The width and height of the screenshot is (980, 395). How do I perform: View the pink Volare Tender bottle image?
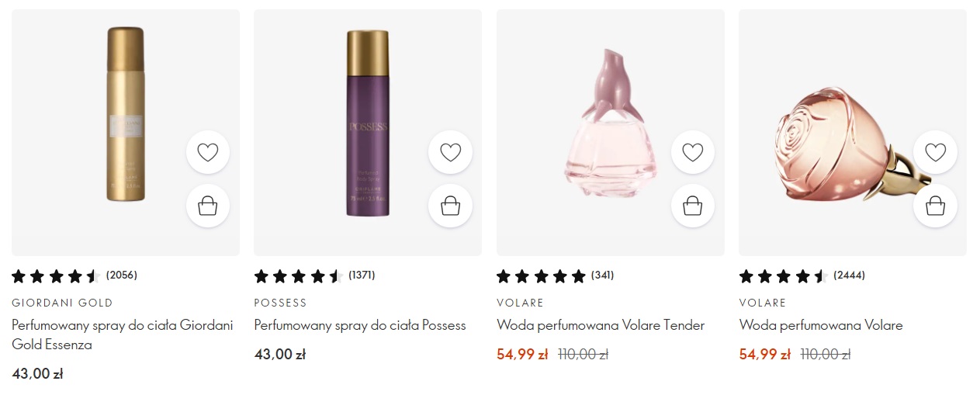tap(609, 124)
